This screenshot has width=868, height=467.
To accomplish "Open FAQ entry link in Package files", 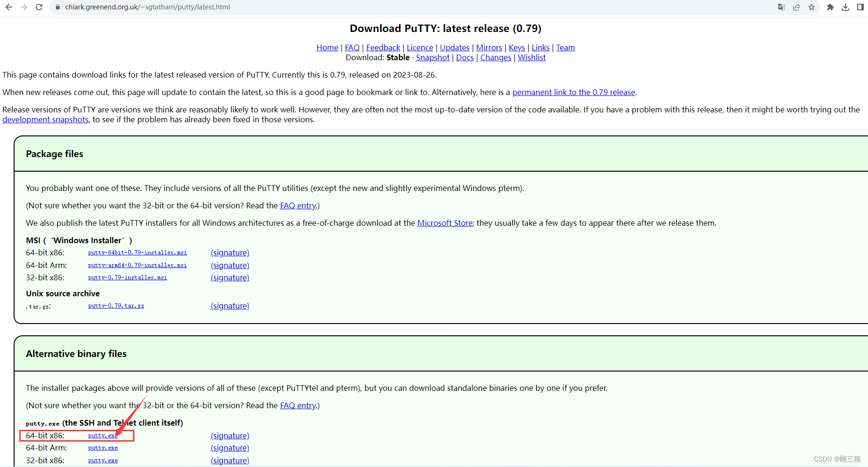I will click(x=298, y=206).
